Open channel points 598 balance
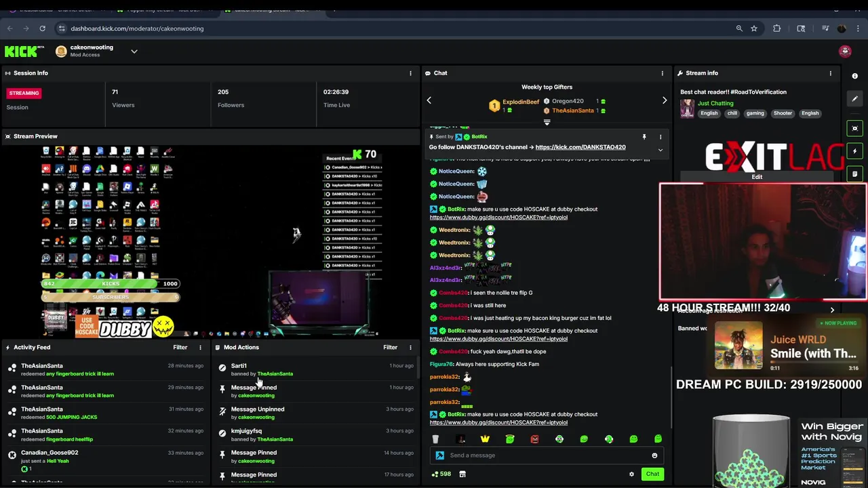 (441, 474)
